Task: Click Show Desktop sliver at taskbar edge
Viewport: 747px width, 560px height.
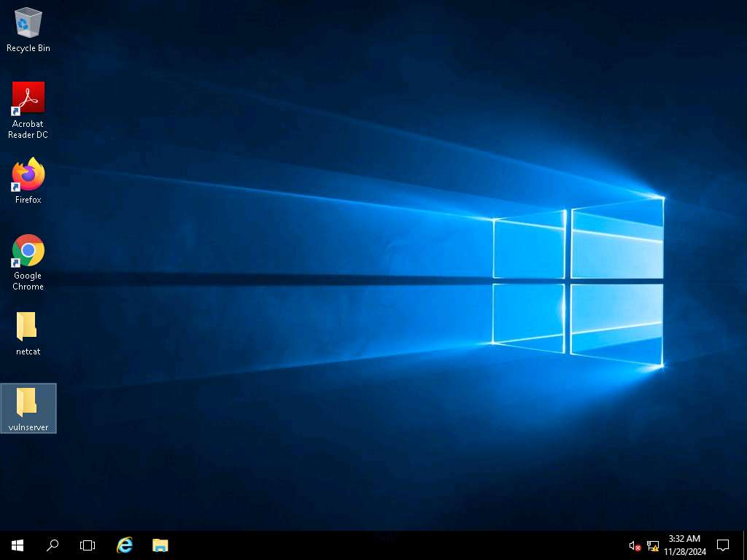Action: coord(745,545)
